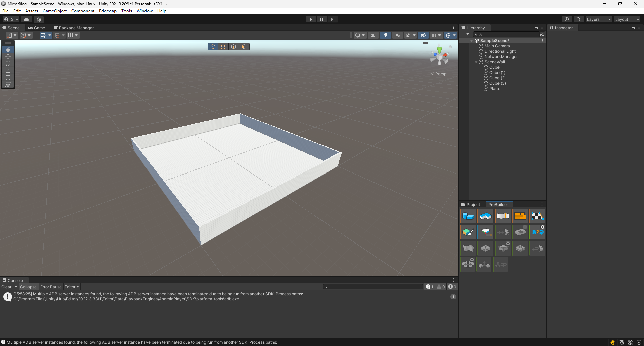Screen dimensions: 644x346
Task: Collapse the SampleScene root node
Action: (x=471, y=41)
